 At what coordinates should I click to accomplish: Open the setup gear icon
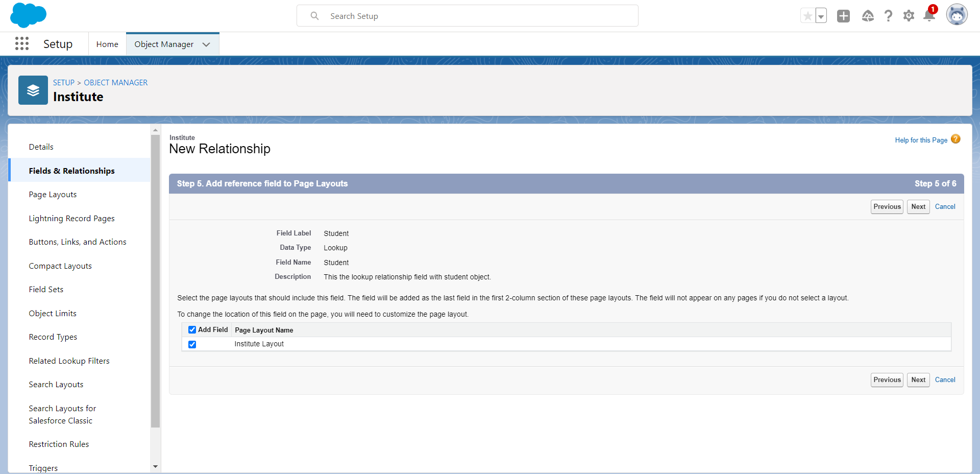click(x=909, y=16)
